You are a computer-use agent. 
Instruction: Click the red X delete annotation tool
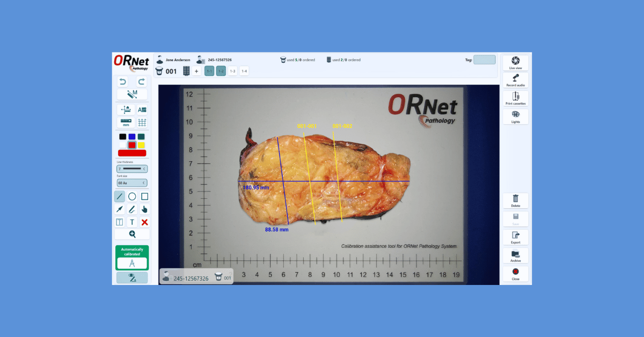point(144,222)
